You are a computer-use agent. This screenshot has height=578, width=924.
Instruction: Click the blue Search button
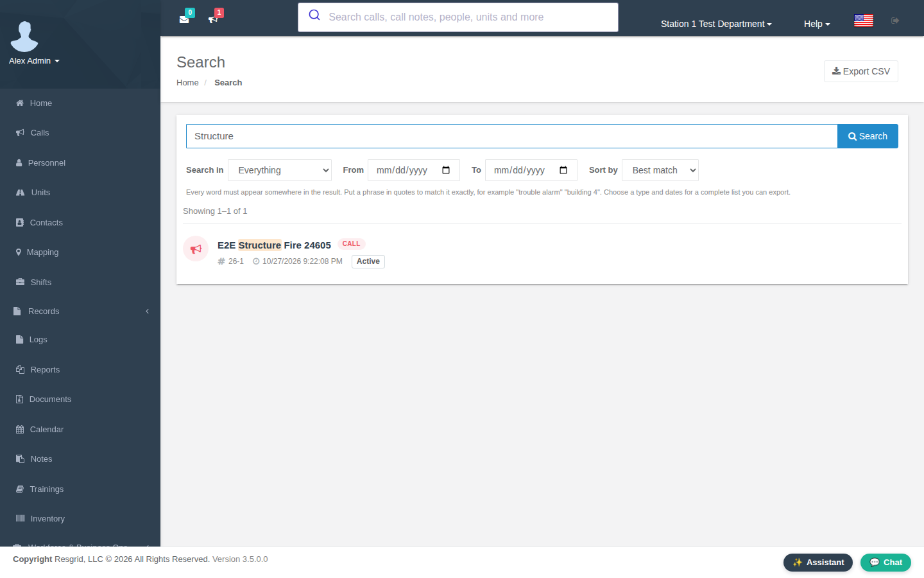click(868, 136)
